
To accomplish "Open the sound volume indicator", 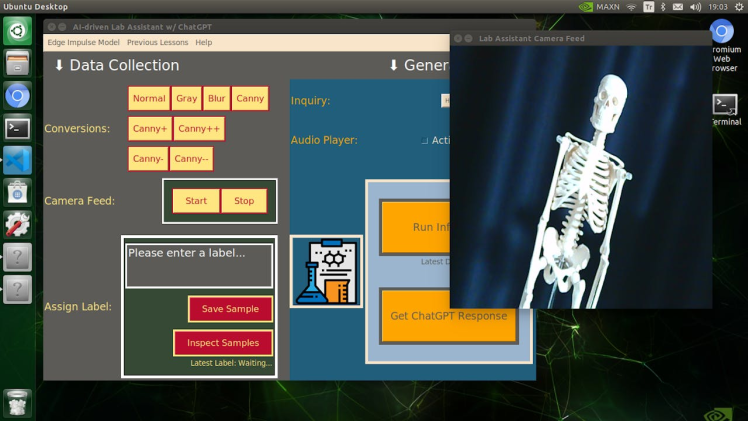I will pyautogui.click(x=696, y=7).
